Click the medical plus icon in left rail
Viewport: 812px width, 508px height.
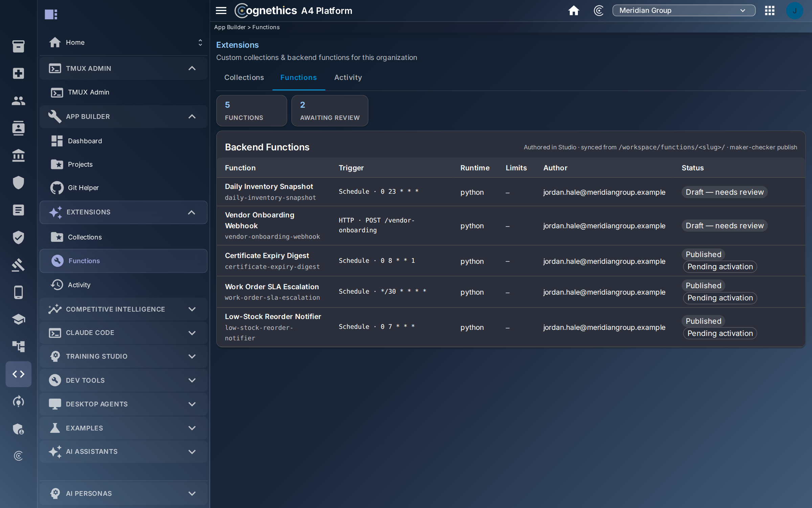pyautogui.click(x=18, y=73)
